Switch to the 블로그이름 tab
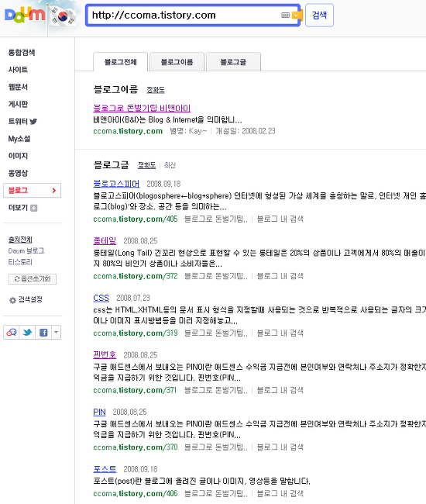This screenshot has height=504, width=426. point(177,62)
